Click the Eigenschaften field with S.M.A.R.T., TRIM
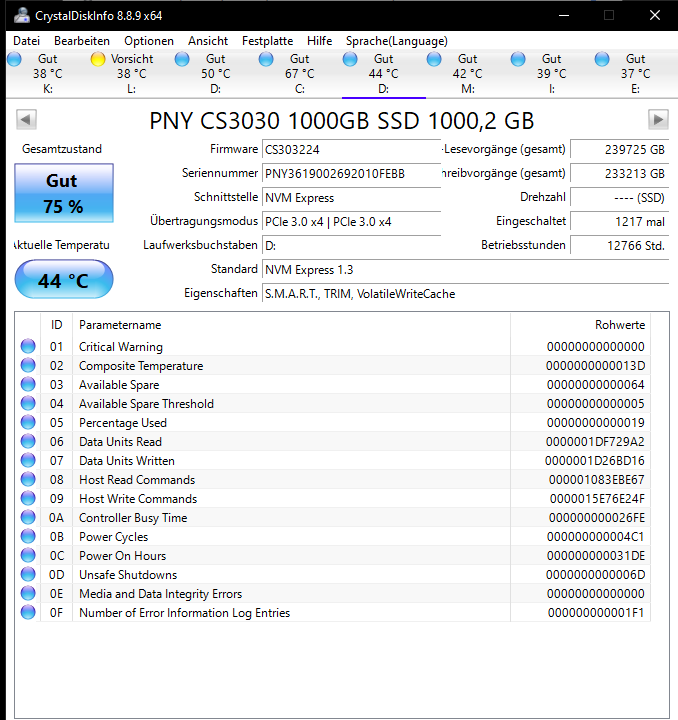The height and width of the screenshot is (720, 678). click(465, 294)
